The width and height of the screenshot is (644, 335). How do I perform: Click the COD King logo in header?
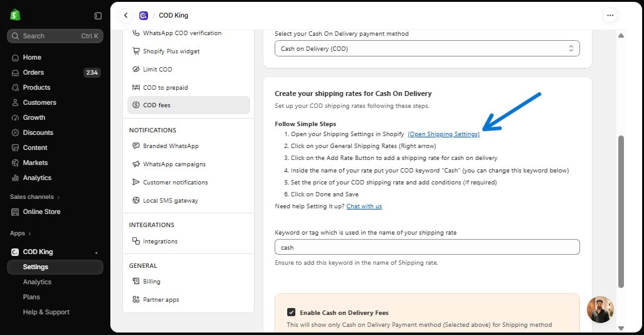144,16
